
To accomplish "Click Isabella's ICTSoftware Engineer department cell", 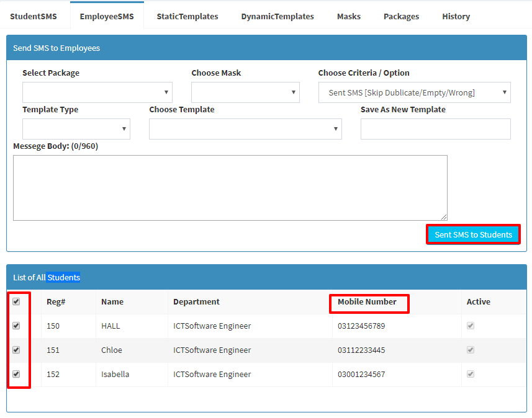I will pyautogui.click(x=212, y=374).
